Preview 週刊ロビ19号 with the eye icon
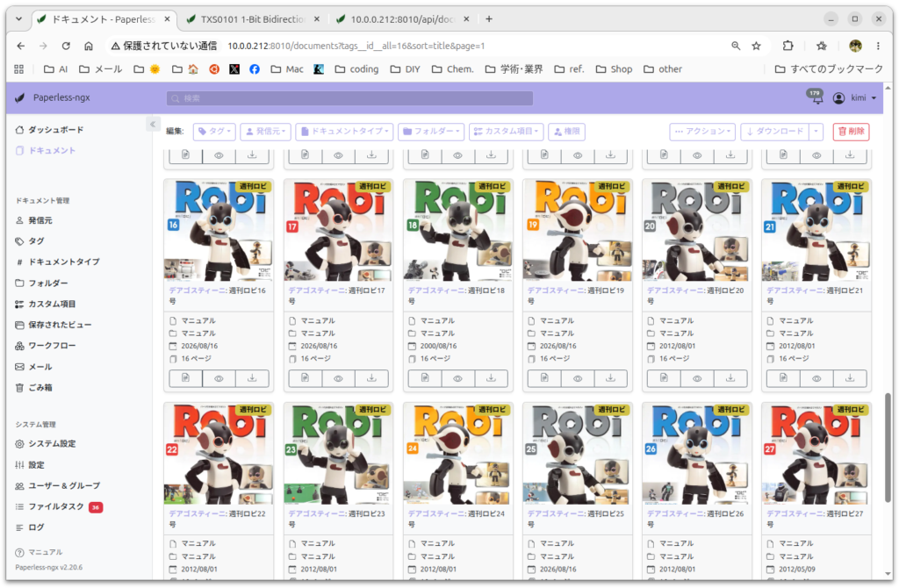Image resolution: width=899 pixels, height=588 pixels. coord(578,378)
